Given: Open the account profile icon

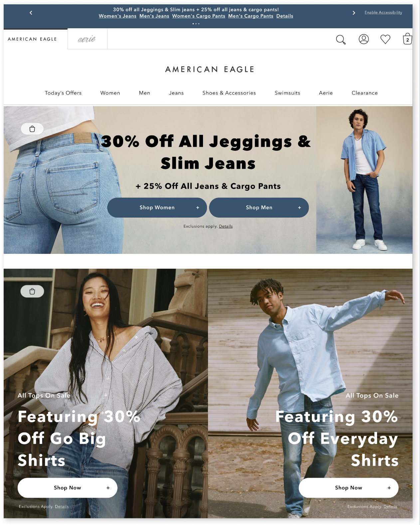Looking at the screenshot, I should click(x=364, y=39).
